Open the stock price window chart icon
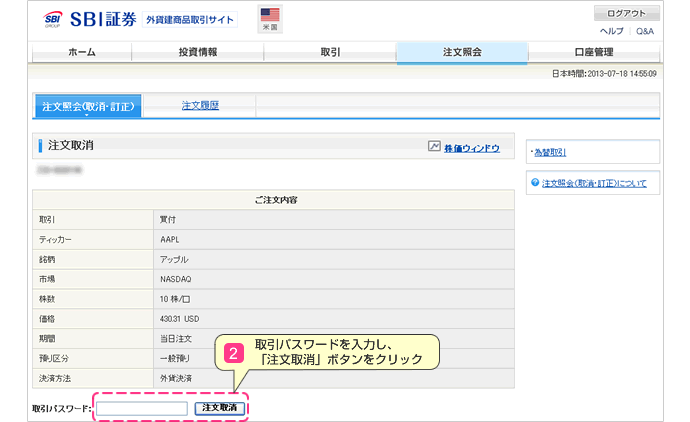Image resolution: width=690 pixels, height=422 pixels. click(434, 146)
